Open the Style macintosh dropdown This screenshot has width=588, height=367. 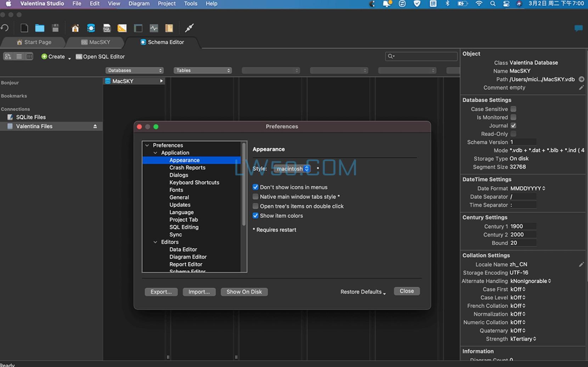tap(292, 169)
